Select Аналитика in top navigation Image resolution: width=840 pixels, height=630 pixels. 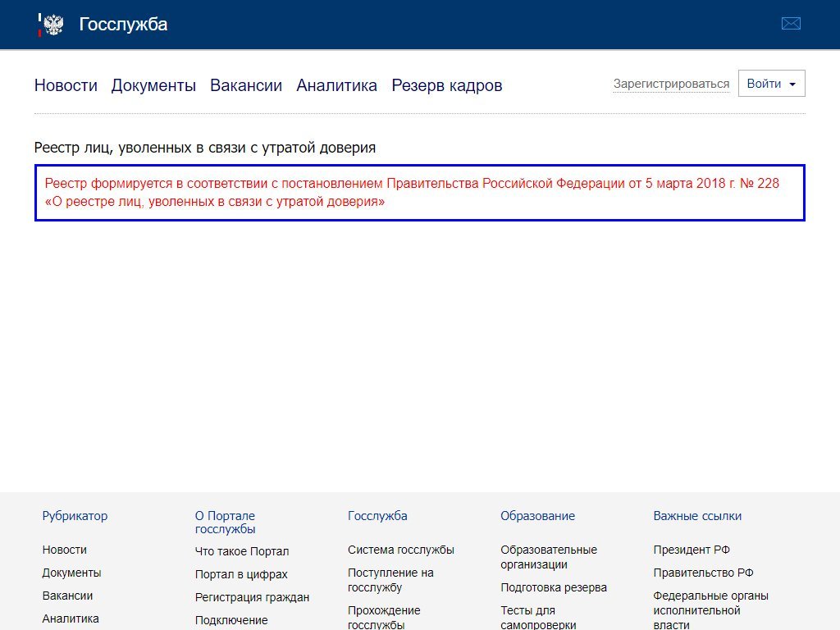(x=336, y=85)
